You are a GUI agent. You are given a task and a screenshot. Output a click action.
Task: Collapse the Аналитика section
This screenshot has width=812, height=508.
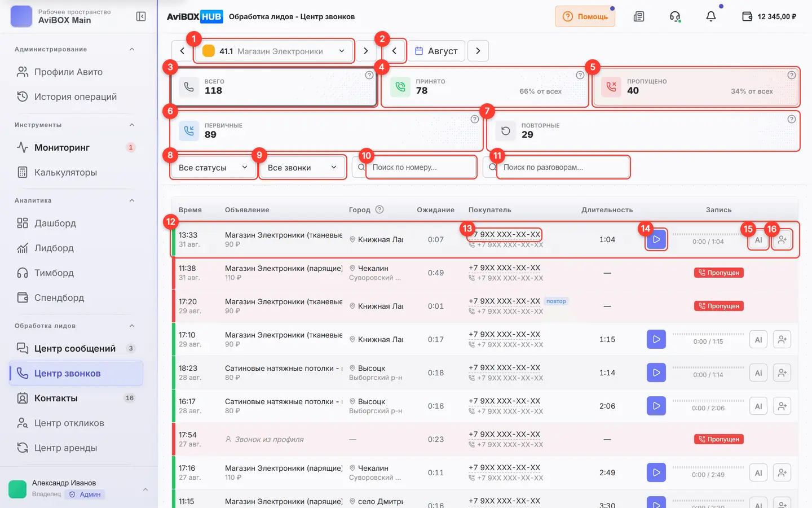coord(132,200)
